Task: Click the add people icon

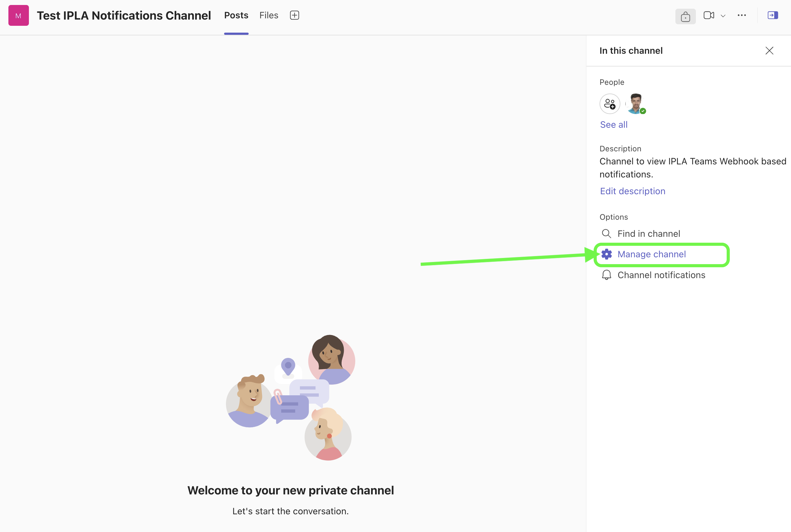Action: tap(610, 104)
